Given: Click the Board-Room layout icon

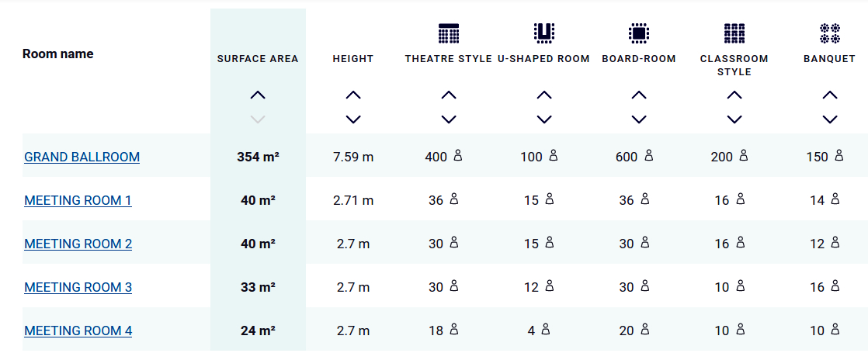Looking at the screenshot, I should (x=639, y=33).
